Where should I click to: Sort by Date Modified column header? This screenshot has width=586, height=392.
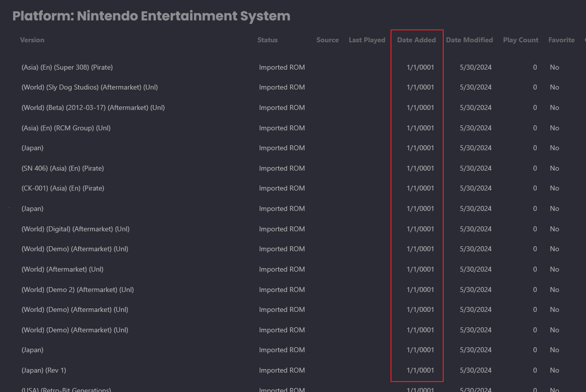(470, 40)
